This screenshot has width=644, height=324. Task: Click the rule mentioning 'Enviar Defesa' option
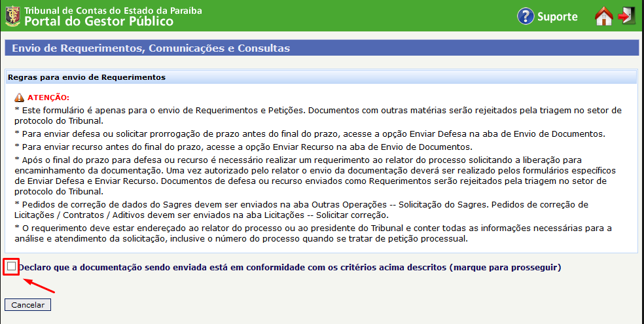pyautogui.click(x=310, y=134)
